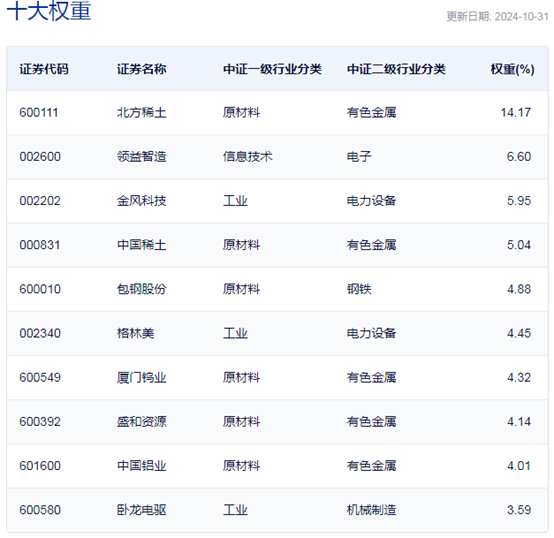Viewport: 554px width, 538px height.
Task: Click the 中证一级行业分类 column header
Action: tap(272, 69)
